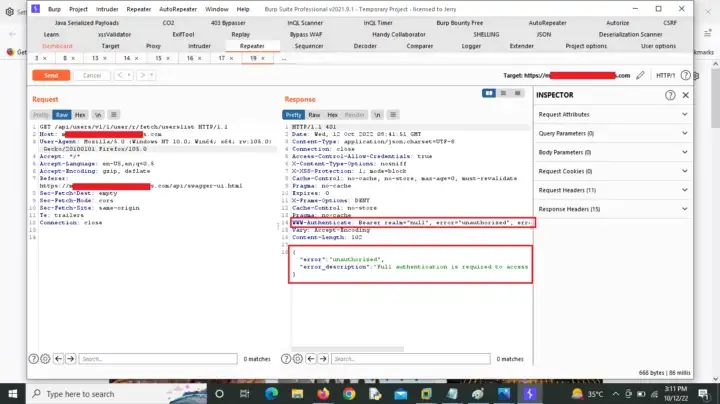
Task: Open the Extender tab
Action: (x=522, y=46)
